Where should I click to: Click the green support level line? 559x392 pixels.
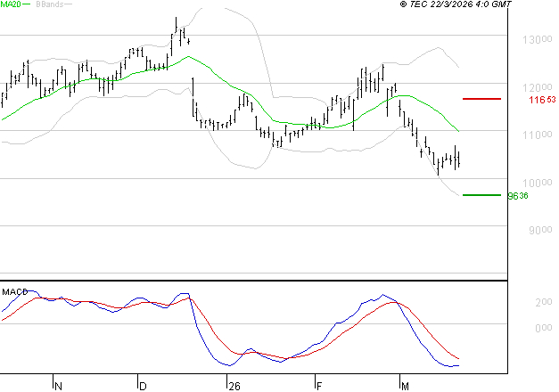(481, 195)
